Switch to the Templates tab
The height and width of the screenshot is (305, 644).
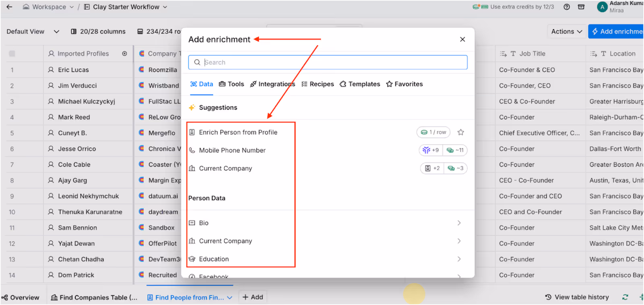360,84
